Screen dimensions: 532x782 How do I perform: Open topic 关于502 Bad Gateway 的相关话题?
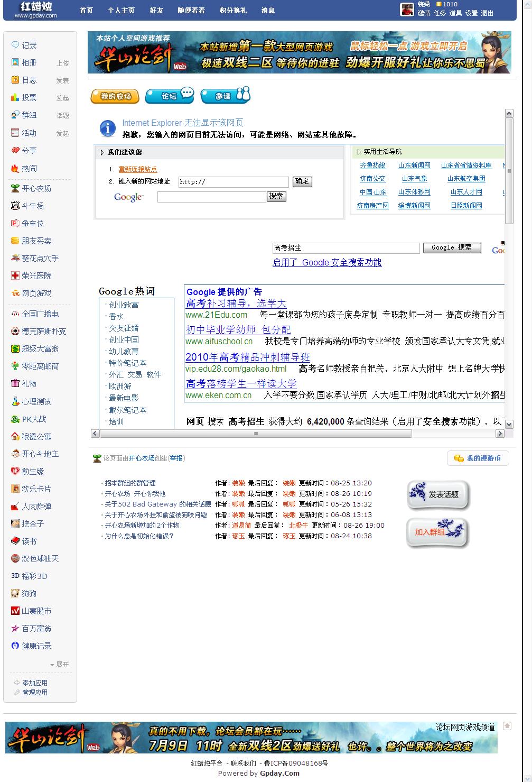(158, 504)
